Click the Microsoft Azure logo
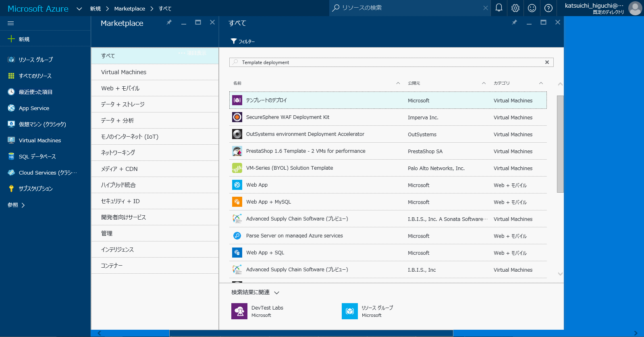Screen dimensions: 644x337 pos(38,8)
